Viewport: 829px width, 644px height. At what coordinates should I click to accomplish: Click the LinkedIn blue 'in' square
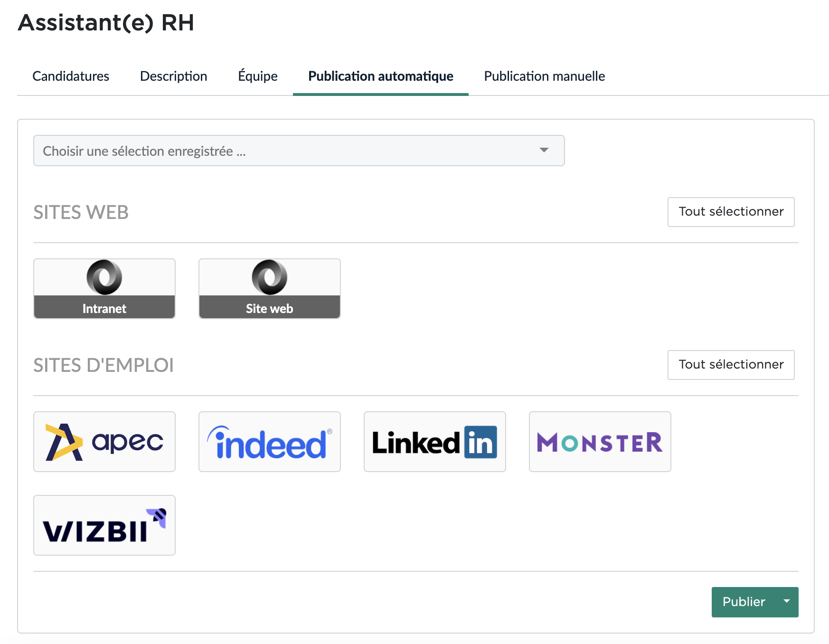[x=480, y=442]
